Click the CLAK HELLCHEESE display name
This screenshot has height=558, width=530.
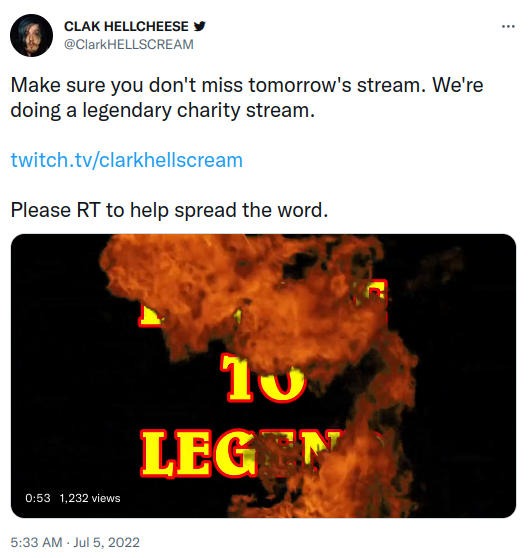[126, 26]
